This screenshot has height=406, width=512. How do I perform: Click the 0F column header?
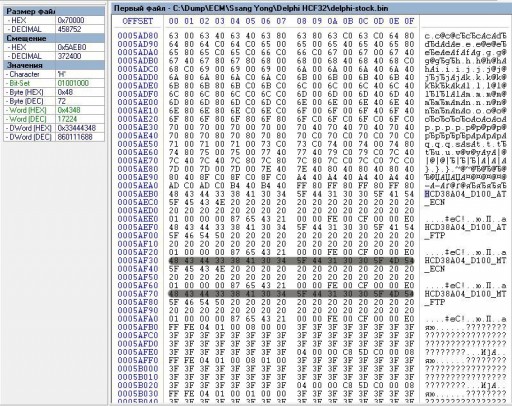click(409, 21)
